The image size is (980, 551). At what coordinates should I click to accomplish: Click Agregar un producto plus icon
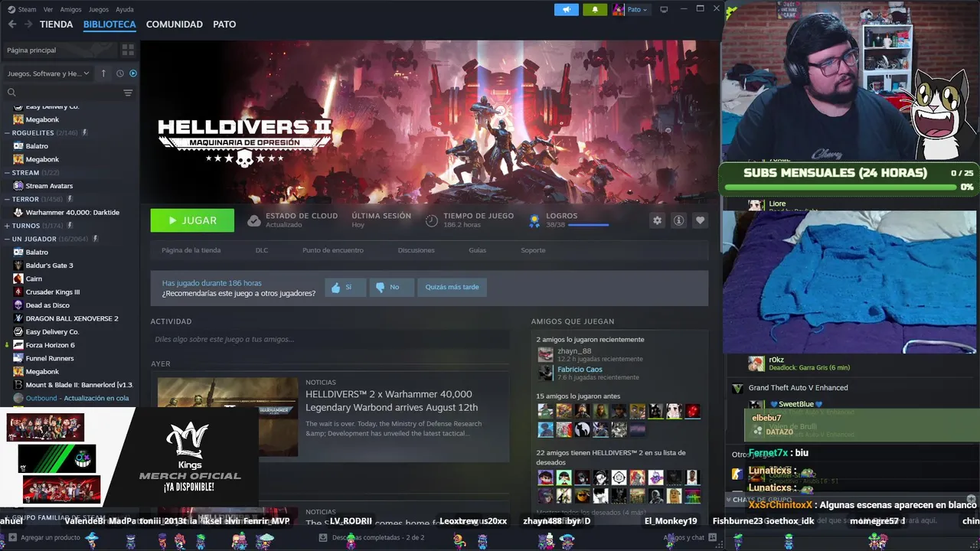pyautogui.click(x=11, y=538)
